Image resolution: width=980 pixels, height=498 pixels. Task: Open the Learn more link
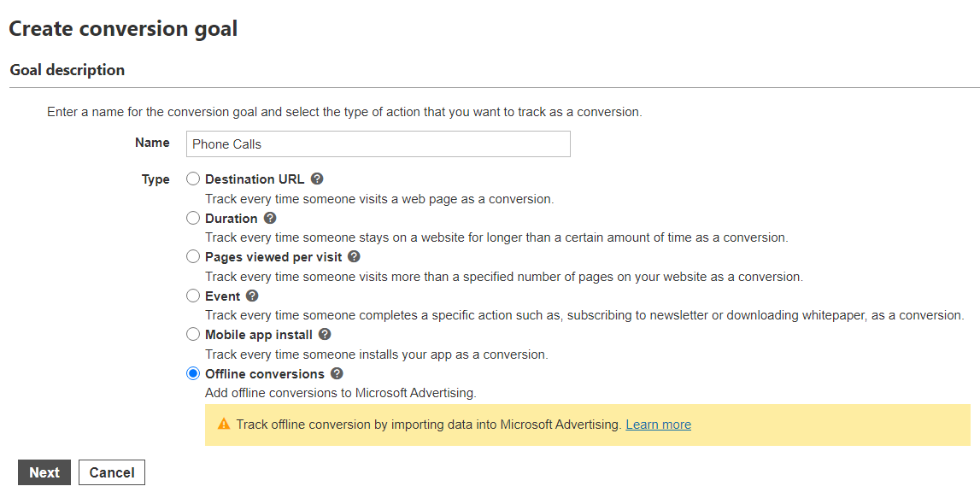658,424
